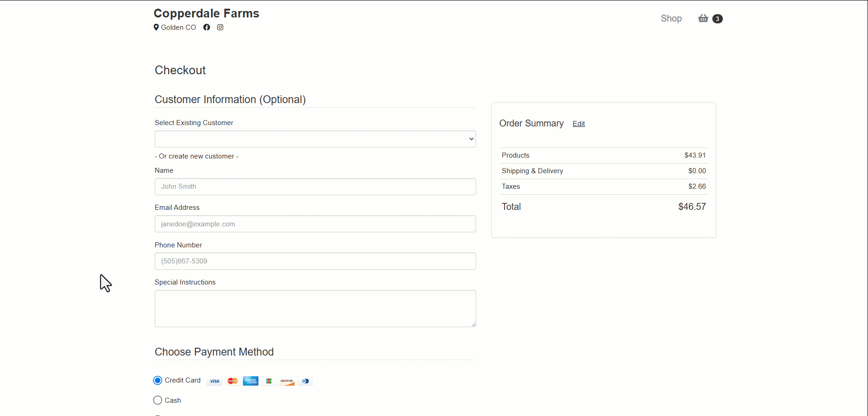Focus the Email Address field
Viewport: 868px width, 416px height.
(x=315, y=224)
